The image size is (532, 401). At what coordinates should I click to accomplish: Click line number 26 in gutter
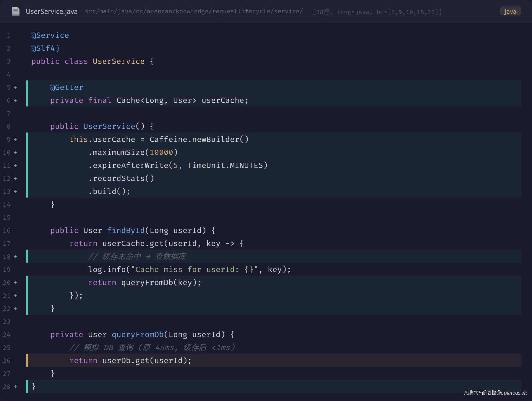[7, 361]
